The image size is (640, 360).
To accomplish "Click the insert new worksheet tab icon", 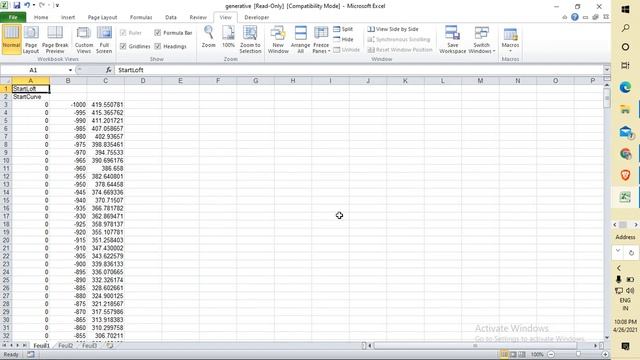I will [110, 345].
